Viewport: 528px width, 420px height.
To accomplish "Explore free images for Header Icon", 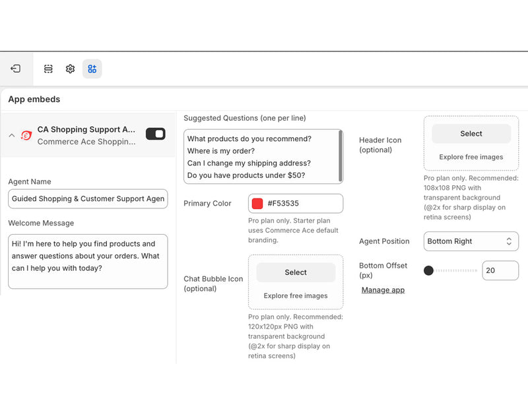I will (x=471, y=157).
